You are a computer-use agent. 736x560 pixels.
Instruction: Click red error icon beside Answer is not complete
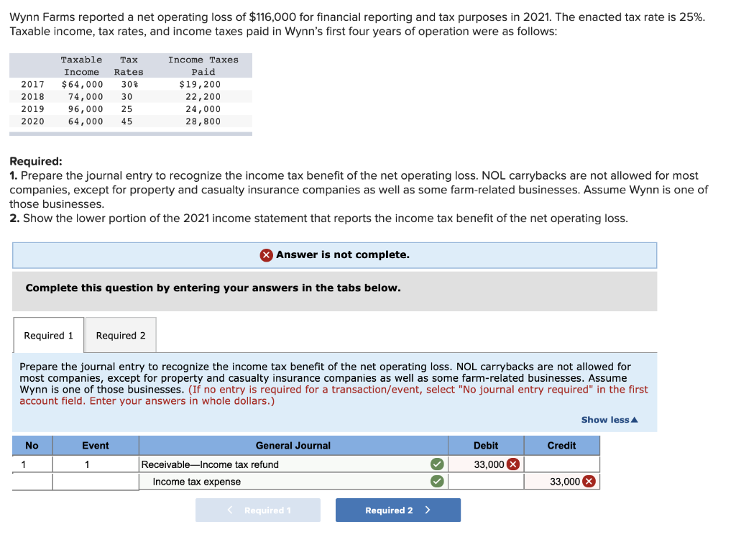(266, 255)
